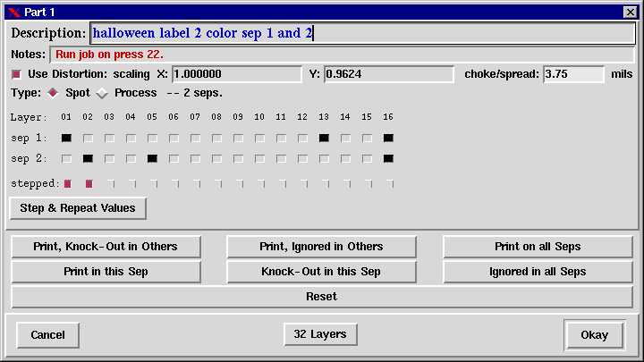Toggle the Use Distortion checkbox

tap(16, 74)
